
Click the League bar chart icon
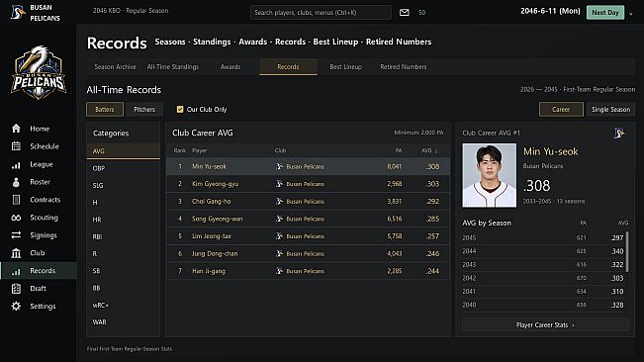point(16,164)
